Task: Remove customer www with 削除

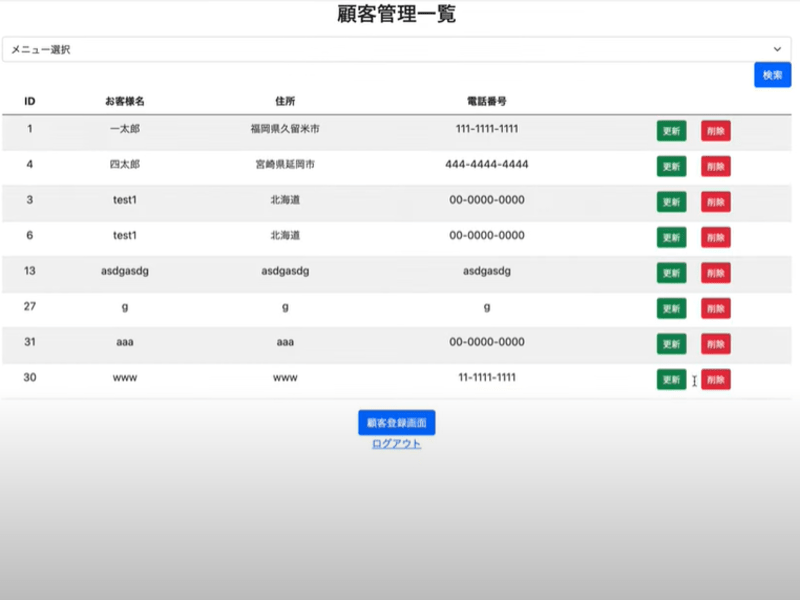Action: (x=715, y=379)
